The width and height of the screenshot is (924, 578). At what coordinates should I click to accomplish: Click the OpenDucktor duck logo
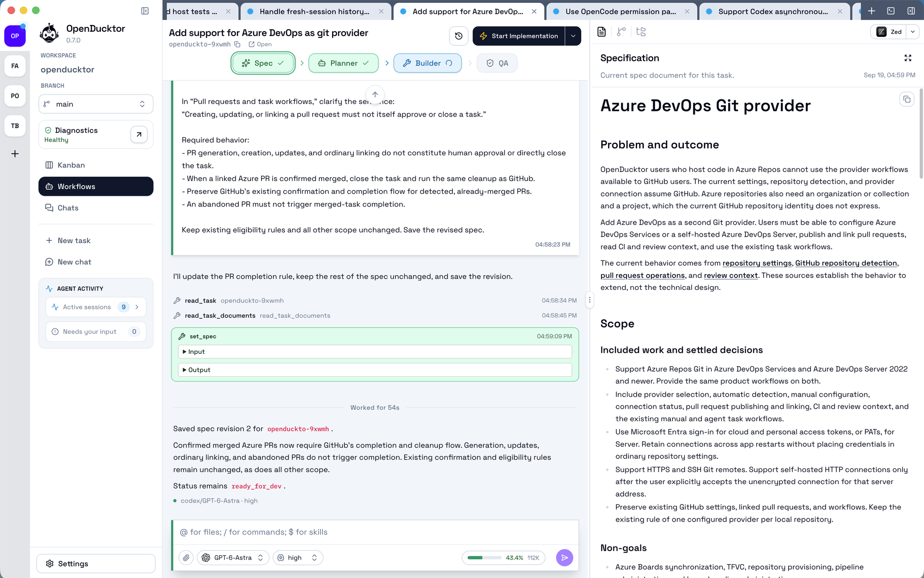49,33
